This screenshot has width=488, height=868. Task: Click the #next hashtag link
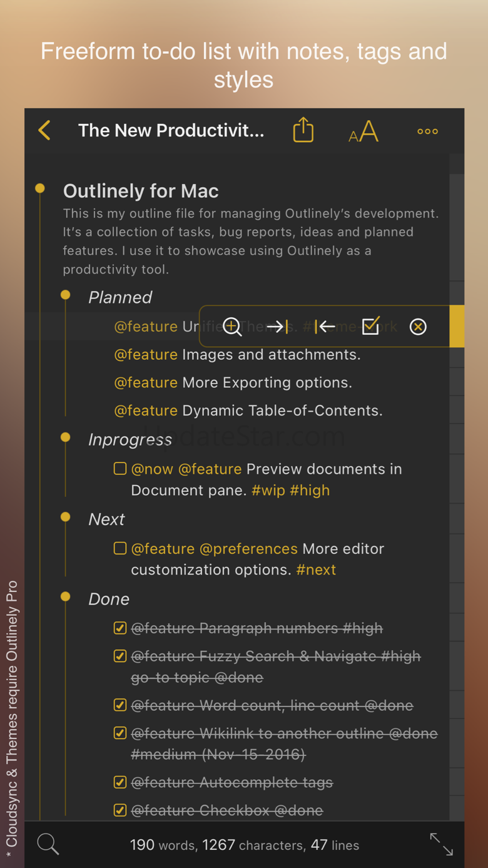point(316,569)
